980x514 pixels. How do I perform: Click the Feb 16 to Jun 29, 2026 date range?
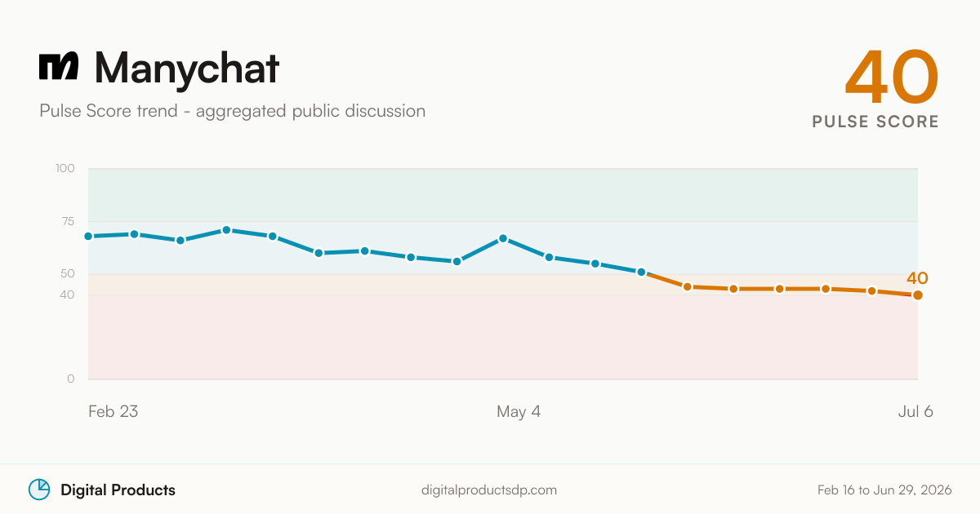(884, 490)
